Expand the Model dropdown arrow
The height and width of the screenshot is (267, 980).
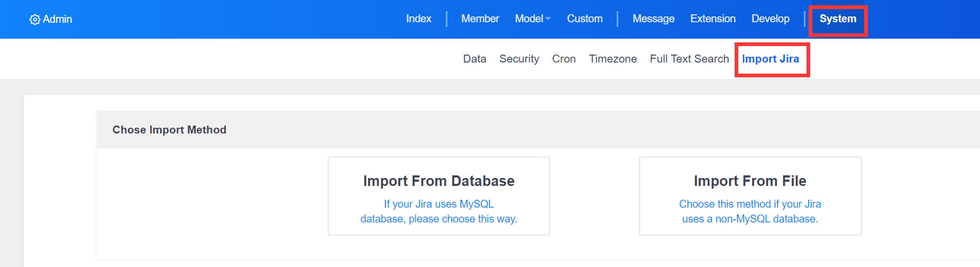pyautogui.click(x=548, y=19)
